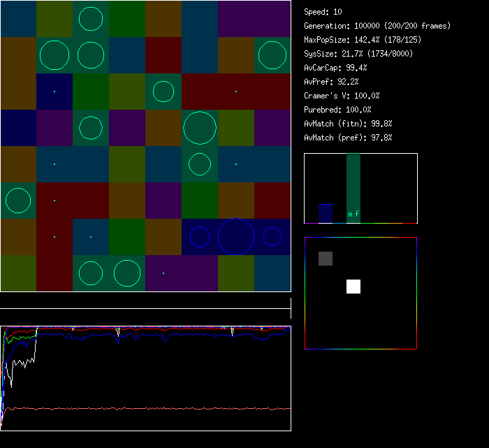Select the tall green histogram bar
489x448 pixels.
(353, 182)
